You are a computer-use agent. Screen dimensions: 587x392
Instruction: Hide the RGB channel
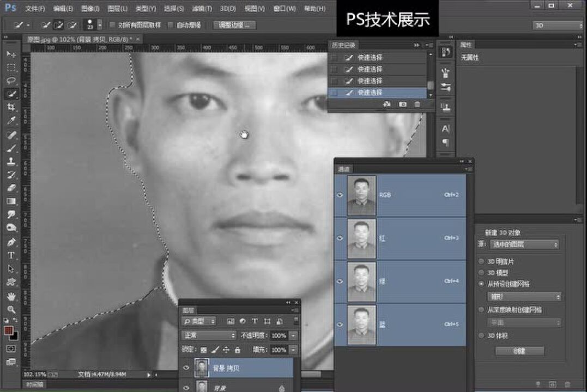tap(340, 195)
